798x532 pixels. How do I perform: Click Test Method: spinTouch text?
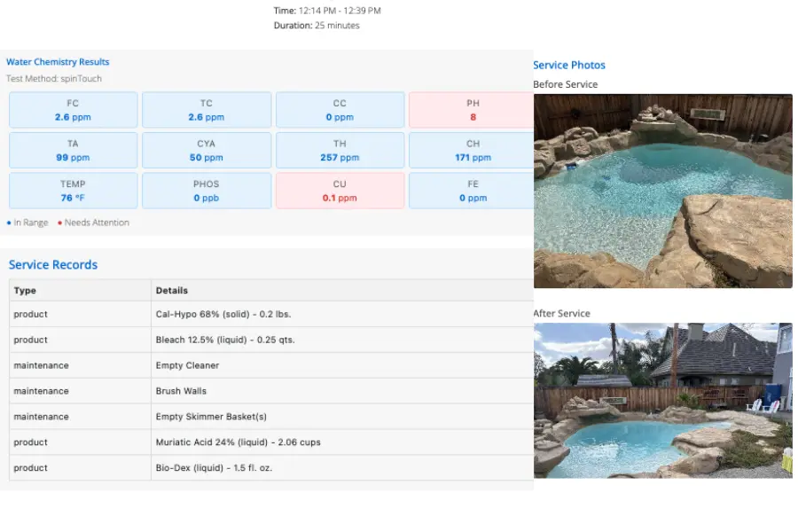tap(54, 78)
